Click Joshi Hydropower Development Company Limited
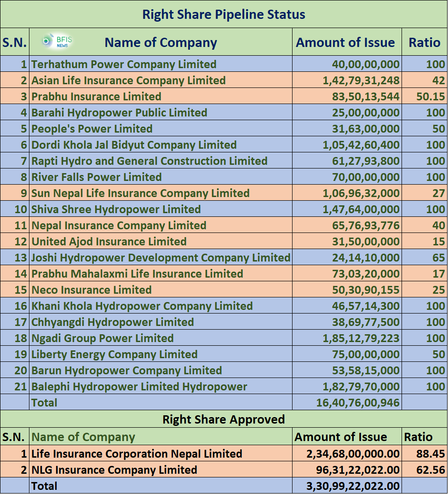Screen dimensions: 448x494 point(161,257)
